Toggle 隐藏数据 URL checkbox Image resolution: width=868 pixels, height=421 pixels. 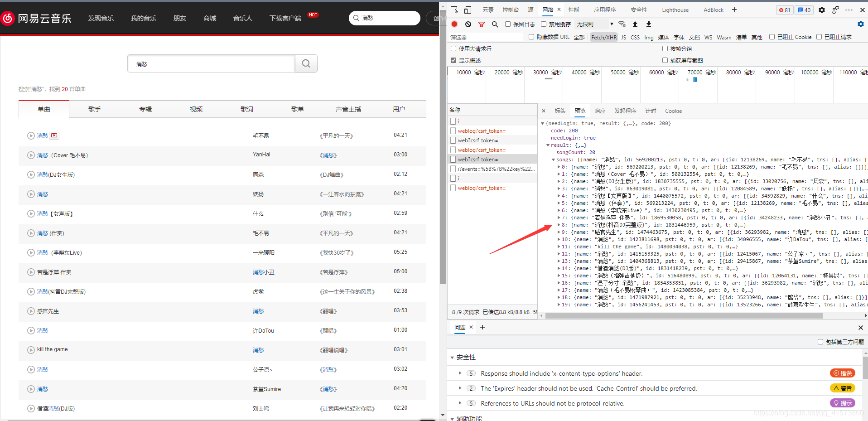tap(531, 37)
